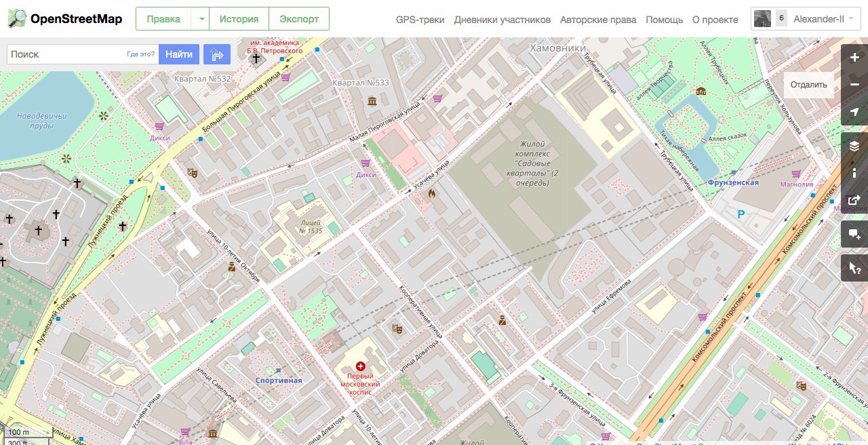Click the Жилой комплекс Садовые кварталы label
868x445 pixels.
click(x=533, y=163)
